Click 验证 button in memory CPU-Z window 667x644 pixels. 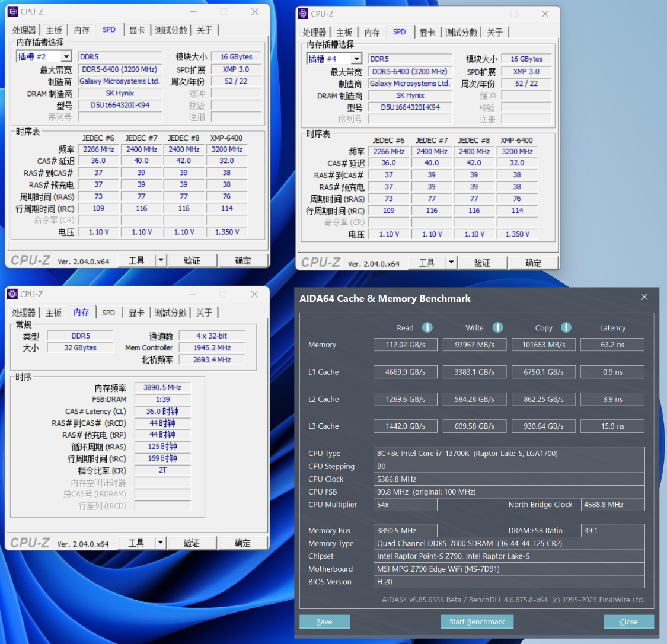coord(192,543)
